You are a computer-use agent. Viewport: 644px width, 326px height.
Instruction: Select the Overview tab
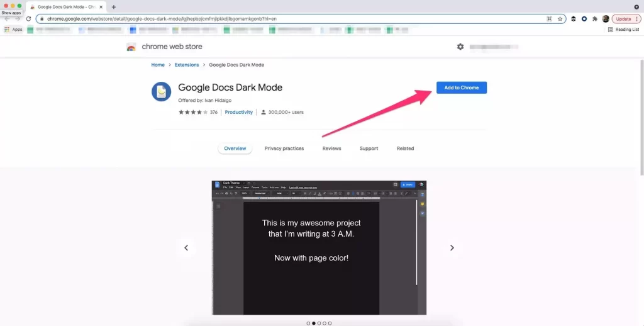(x=235, y=149)
